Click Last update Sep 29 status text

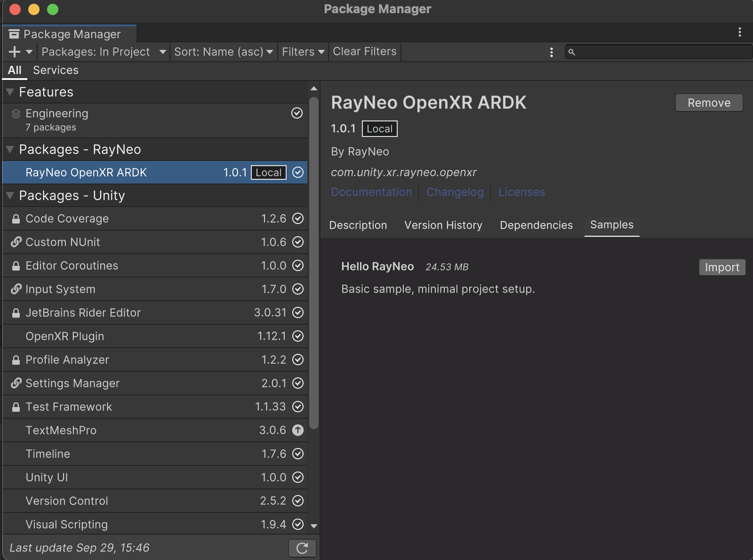point(80,548)
